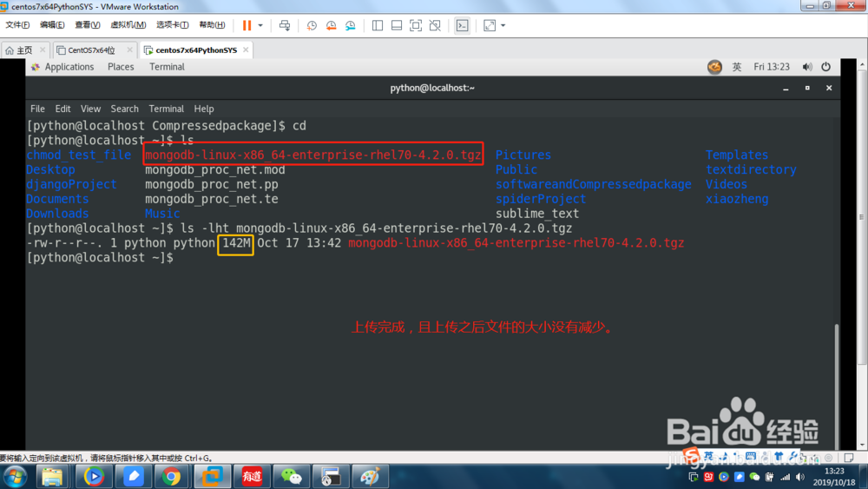Screen dimensions: 868x489
Task: Open the GNOME Places menu
Action: click(x=121, y=67)
